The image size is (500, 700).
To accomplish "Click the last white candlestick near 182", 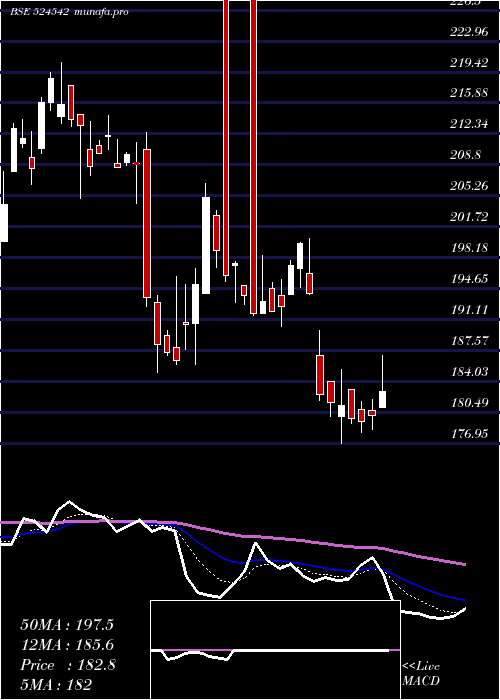I will pos(383,399).
